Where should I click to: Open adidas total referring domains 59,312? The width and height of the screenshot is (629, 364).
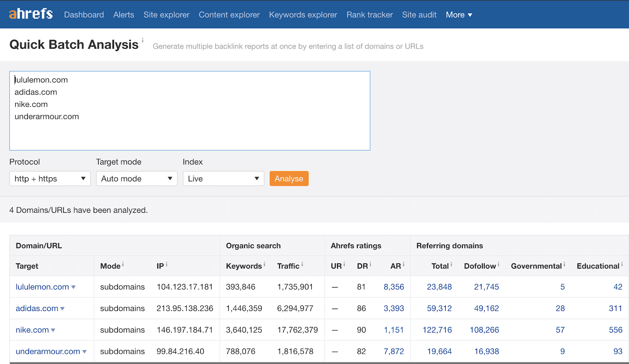point(440,309)
